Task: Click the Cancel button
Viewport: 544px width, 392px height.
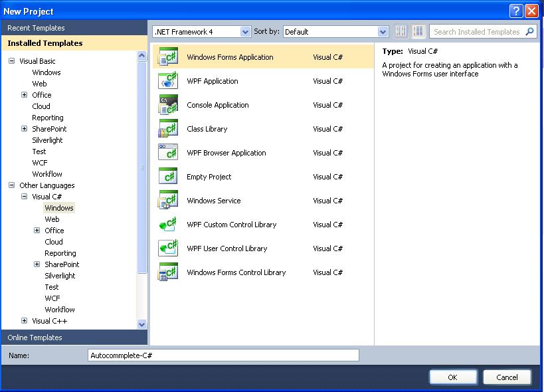Action: point(507,377)
